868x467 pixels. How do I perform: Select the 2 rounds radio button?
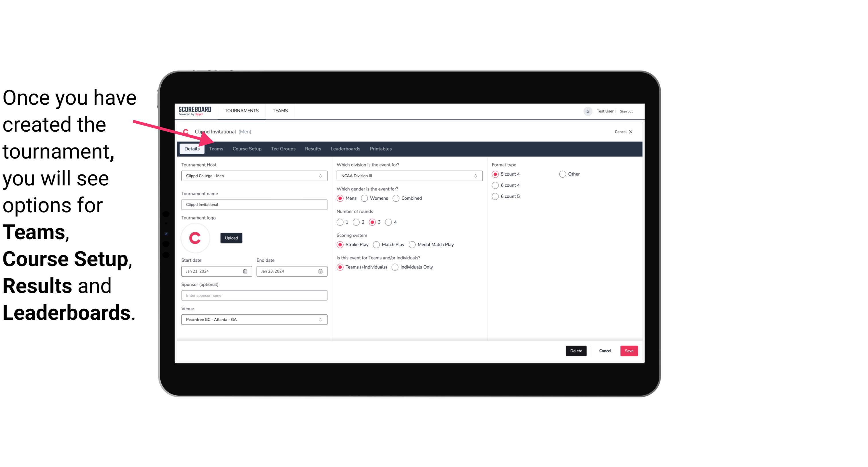(x=357, y=222)
